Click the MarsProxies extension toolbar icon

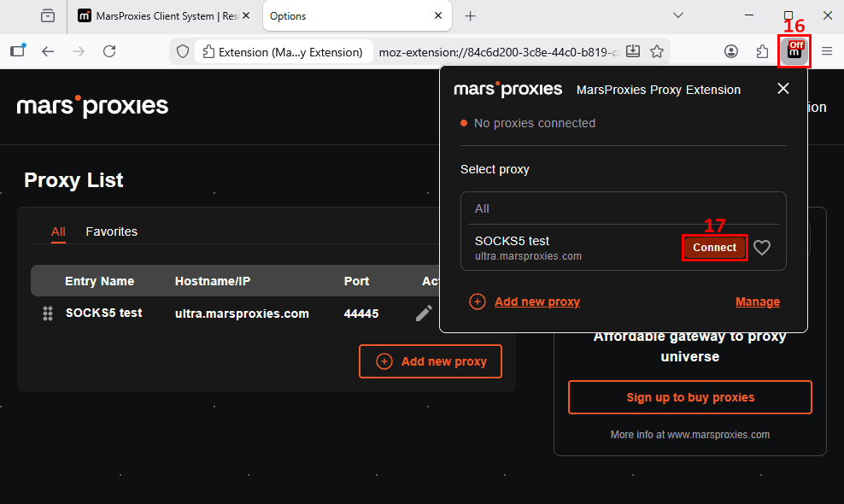[794, 52]
